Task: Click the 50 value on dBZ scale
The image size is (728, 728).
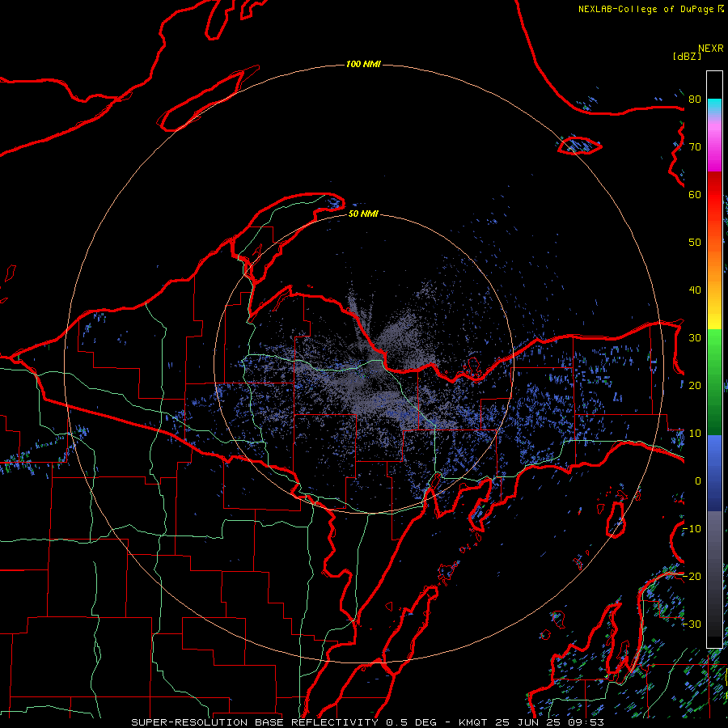Action: click(695, 243)
